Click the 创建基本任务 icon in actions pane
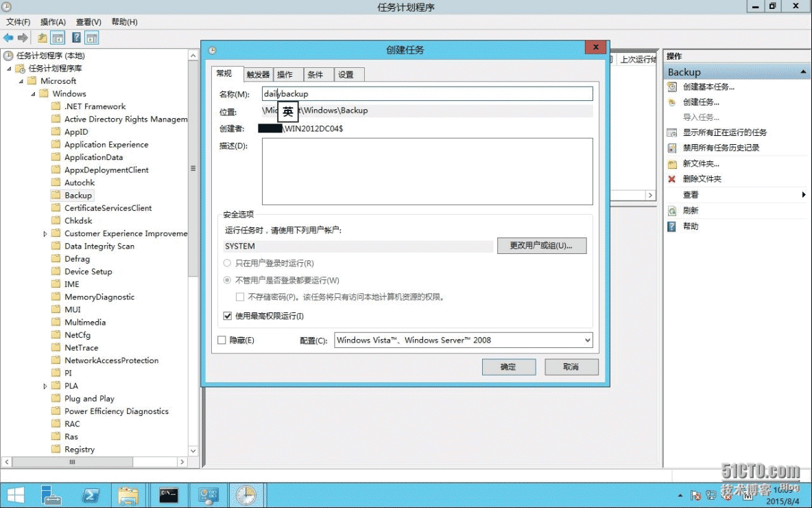 coord(672,87)
